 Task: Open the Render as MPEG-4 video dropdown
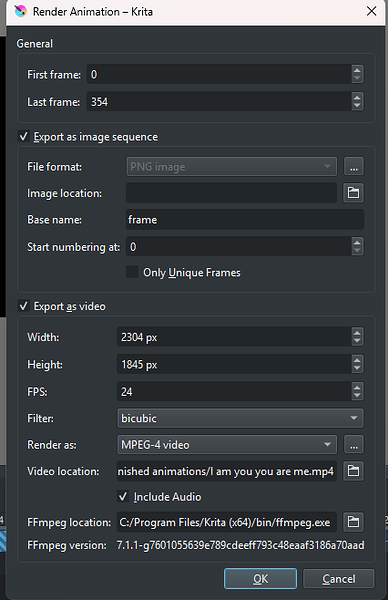tap(227, 445)
